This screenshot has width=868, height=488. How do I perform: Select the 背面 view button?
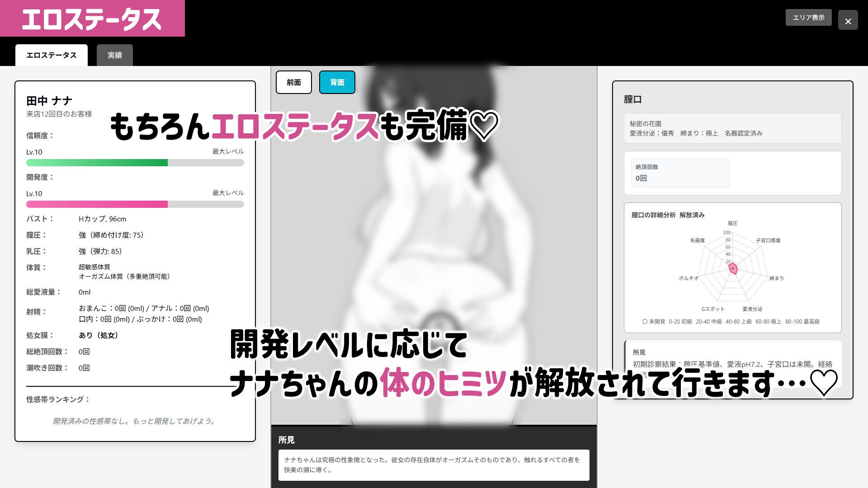(337, 82)
